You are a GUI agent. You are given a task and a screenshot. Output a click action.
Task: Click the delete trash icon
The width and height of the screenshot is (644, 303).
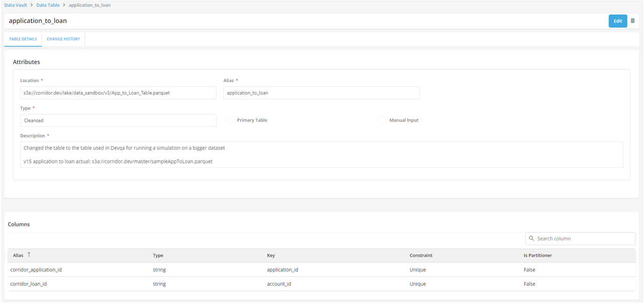click(x=633, y=21)
